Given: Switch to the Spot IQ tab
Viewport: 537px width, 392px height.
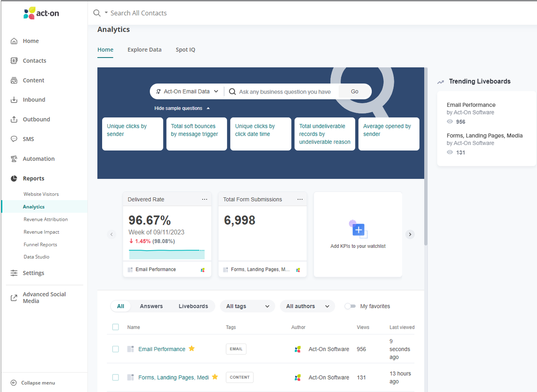Looking at the screenshot, I should 186,50.
